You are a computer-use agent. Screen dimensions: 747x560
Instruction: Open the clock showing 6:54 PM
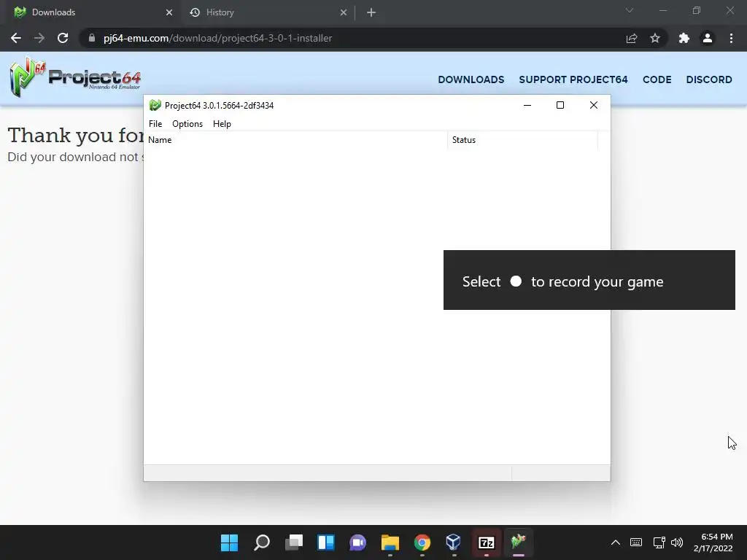[713, 542]
